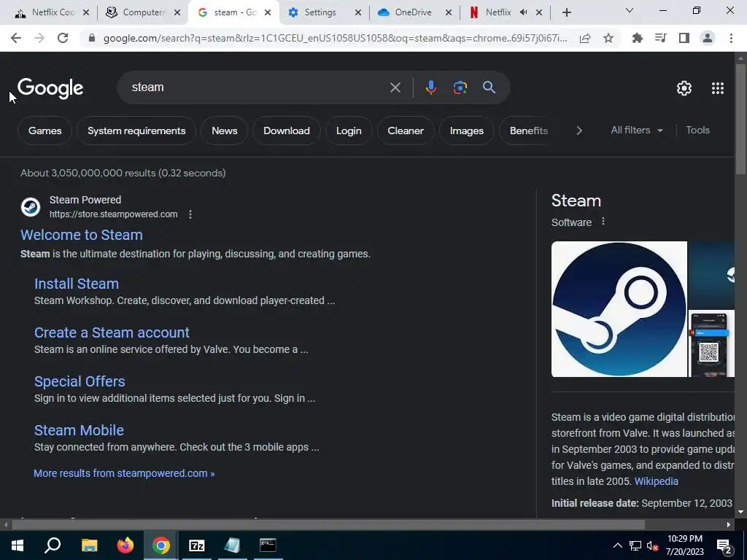
Task: Open the tab search chevron
Action: click(630, 10)
